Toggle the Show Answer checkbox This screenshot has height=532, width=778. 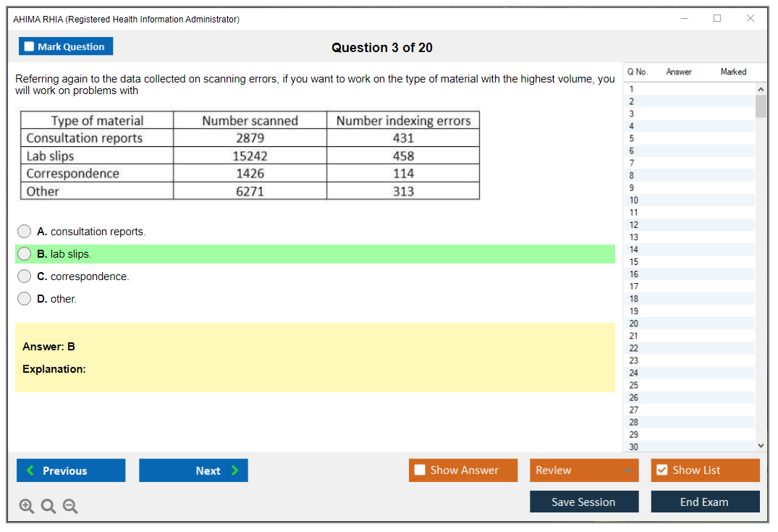[x=420, y=470]
